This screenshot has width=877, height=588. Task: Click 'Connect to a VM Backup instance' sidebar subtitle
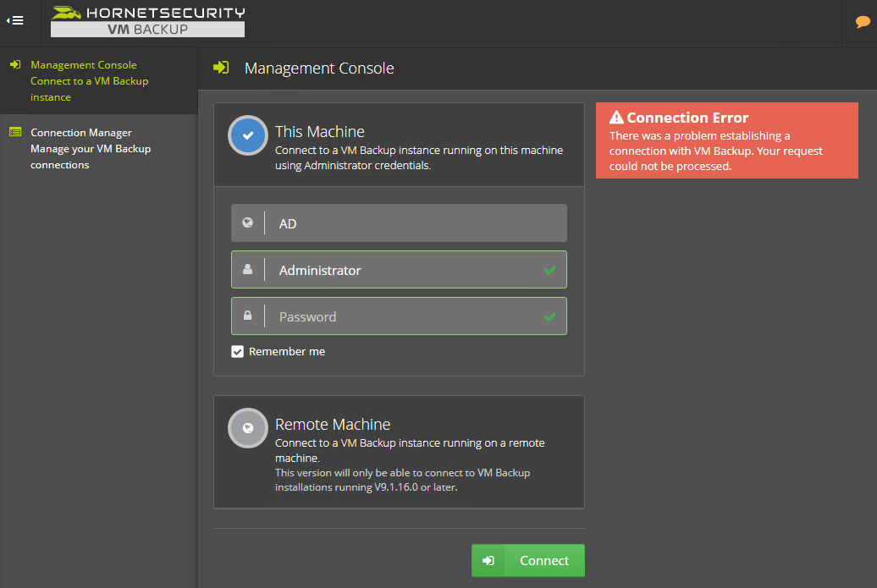(x=90, y=89)
